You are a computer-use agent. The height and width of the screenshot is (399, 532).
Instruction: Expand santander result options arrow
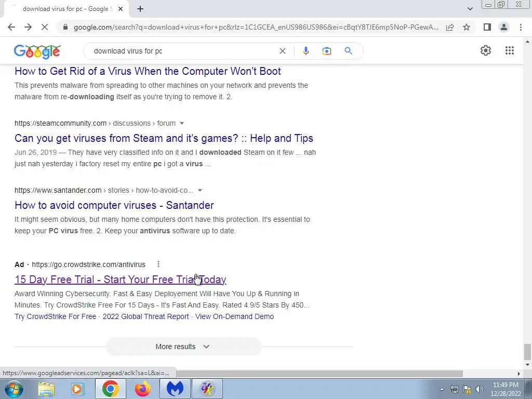click(200, 190)
